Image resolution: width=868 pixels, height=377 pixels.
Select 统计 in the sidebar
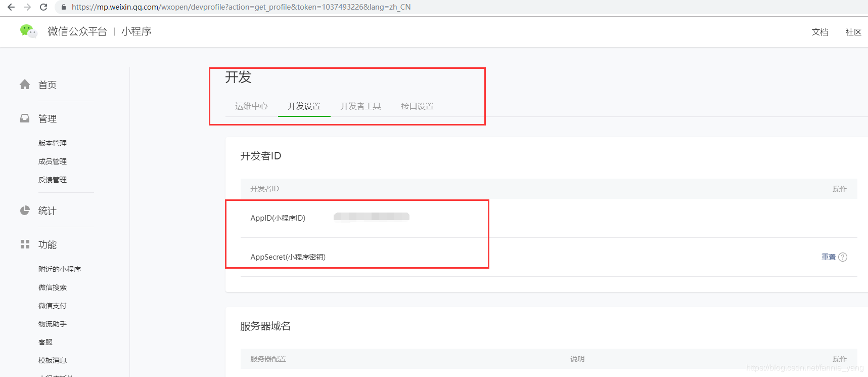48,211
